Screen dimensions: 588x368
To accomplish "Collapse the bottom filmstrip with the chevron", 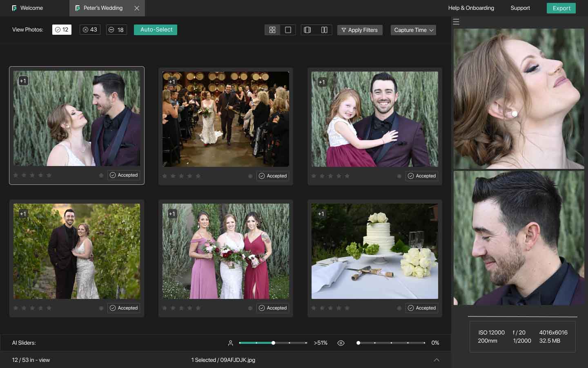I will click(437, 360).
